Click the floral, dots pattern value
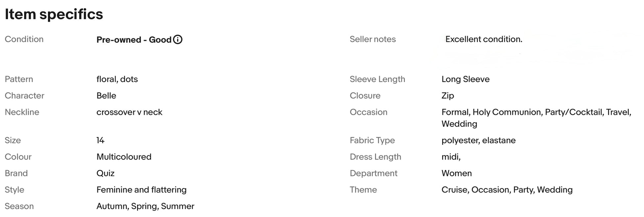The image size is (644, 217). coord(117,79)
